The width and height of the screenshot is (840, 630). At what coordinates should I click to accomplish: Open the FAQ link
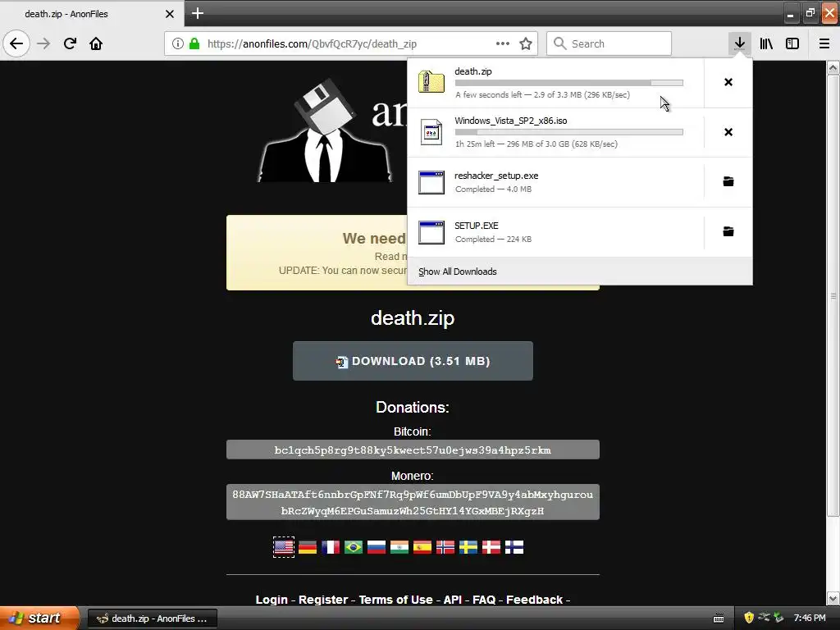(x=484, y=600)
